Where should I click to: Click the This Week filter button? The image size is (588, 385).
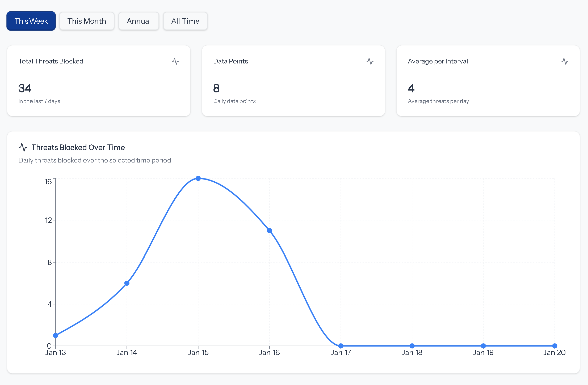(x=31, y=21)
